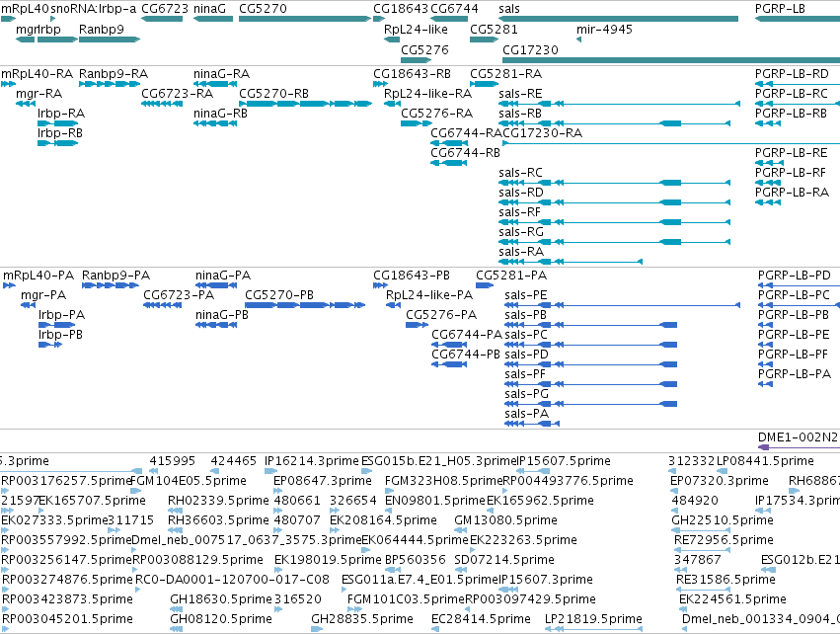Select the mRpL40-PA protein label
Viewport: 840px width, 634px height.
point(38,276)
